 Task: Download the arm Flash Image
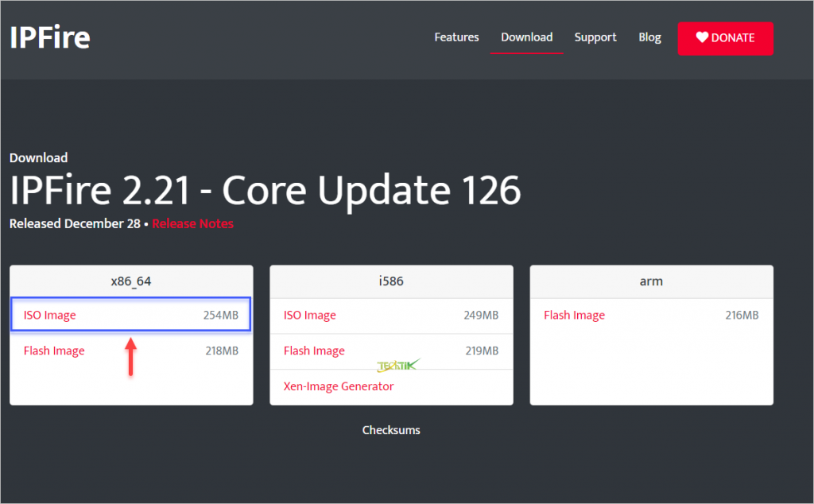point(574,315)
